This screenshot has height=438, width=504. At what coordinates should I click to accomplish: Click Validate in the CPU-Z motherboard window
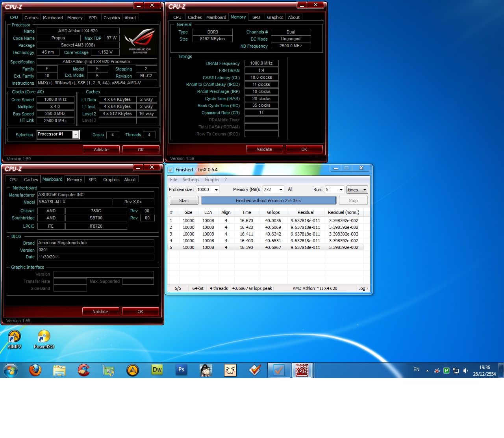pos(100,312)
